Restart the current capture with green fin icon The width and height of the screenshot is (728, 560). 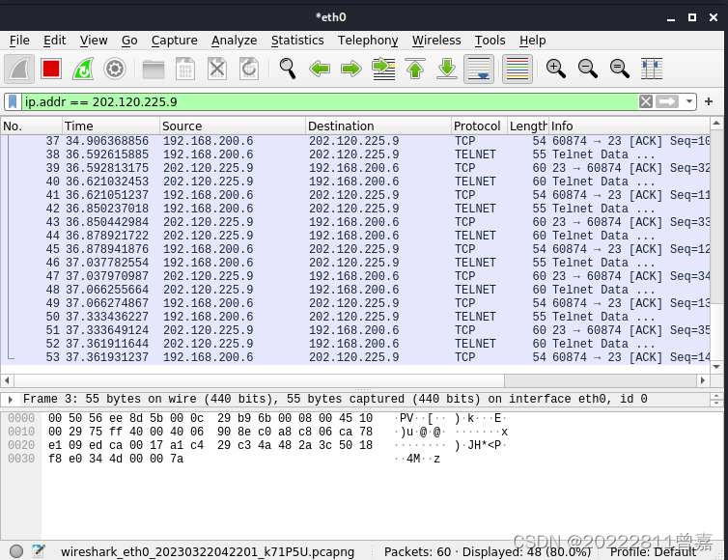(x=83, y=69)
